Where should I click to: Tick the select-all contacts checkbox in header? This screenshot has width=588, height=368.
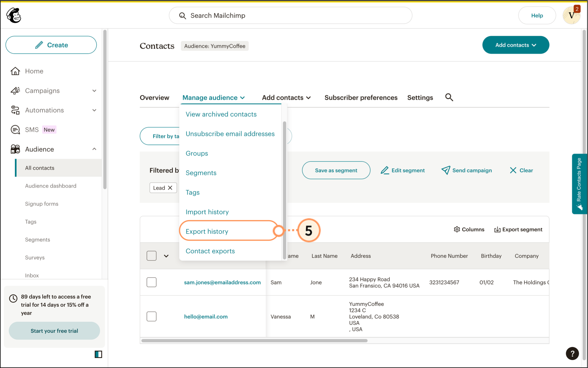tap(152, 256)
